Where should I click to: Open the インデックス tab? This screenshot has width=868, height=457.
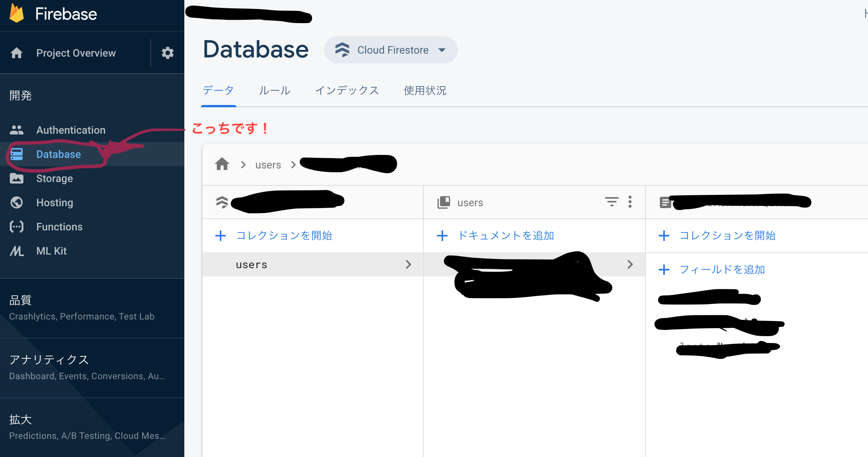[x=347, y=90]
